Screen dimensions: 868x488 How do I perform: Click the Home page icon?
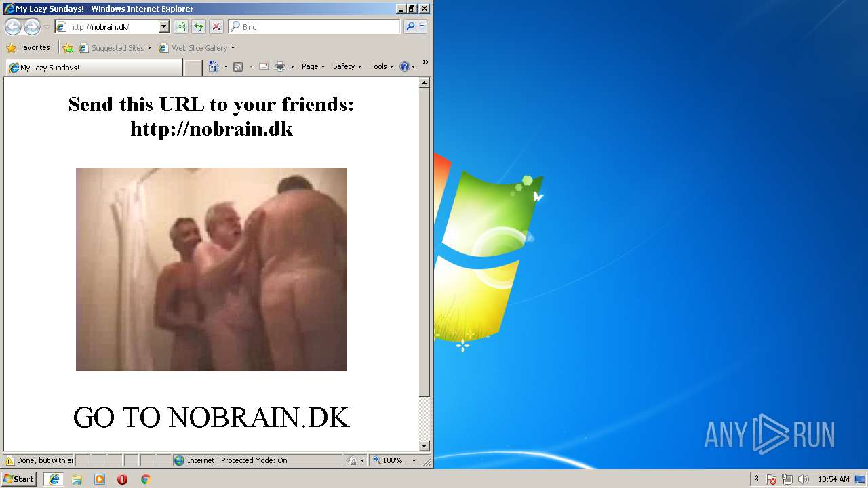(x=214, y=66)
